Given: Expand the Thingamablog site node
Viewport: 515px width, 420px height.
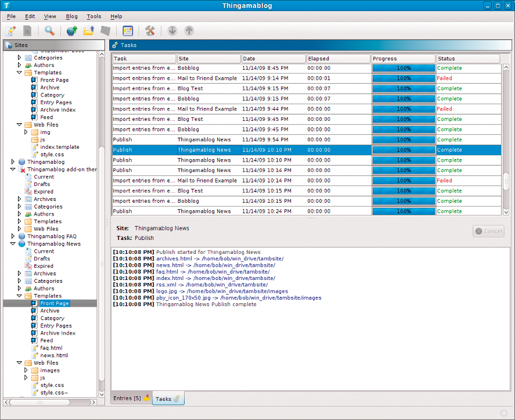Looking at the screenshot, I should (13, 161).
